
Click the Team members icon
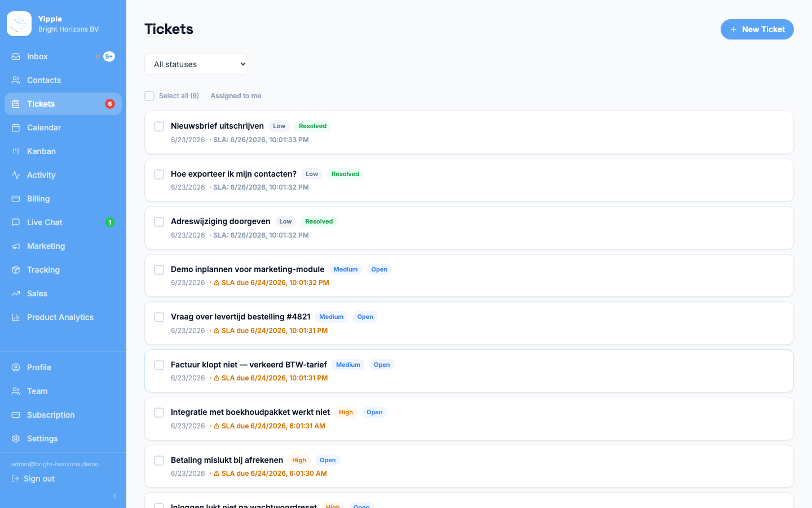point(16,391)
